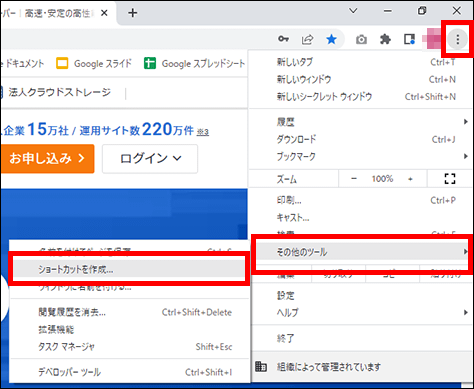This screenshot has width=474, height=389.
Task: Open the side panel icon
Action: pyautogui.click(x=409, y=39)
